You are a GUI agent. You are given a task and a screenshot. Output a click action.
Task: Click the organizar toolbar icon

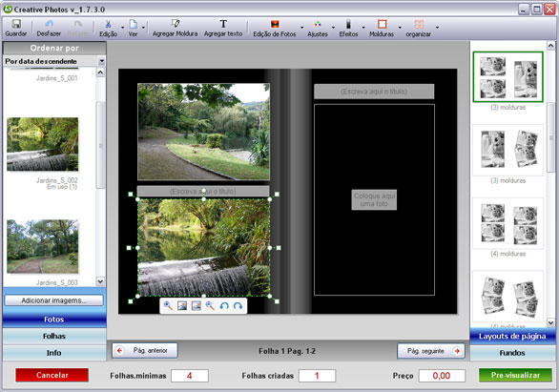click(419, 24)
